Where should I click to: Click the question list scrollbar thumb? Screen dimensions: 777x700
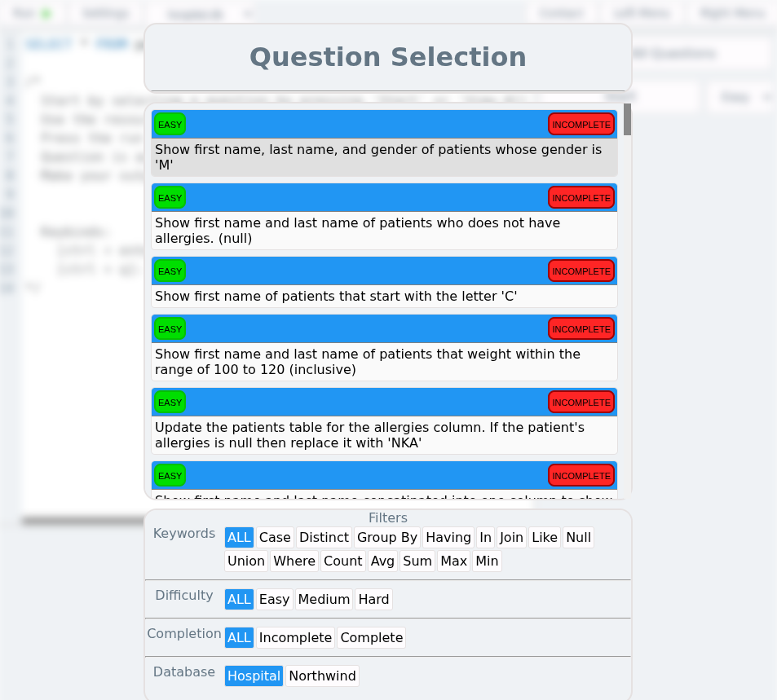click(627, 120)
